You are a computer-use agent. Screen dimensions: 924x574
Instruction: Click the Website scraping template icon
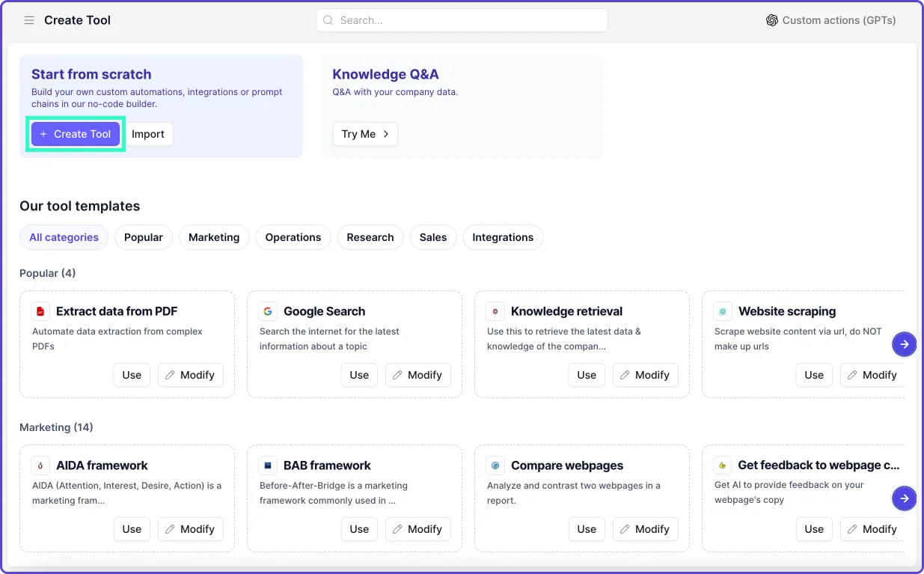723,311
